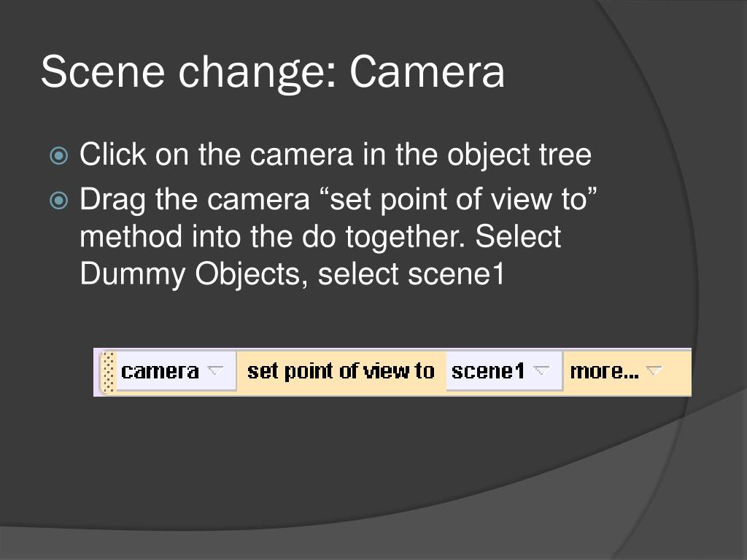Click 'method into the do together' text line

[320, 237]
